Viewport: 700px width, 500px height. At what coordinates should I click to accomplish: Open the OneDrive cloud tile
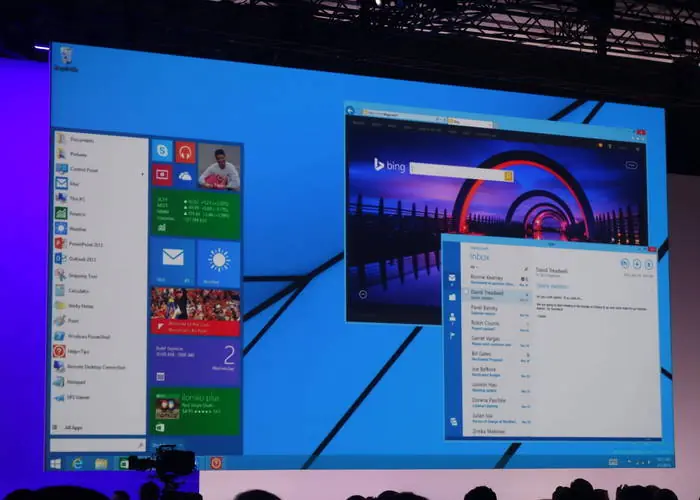click(x=185, y=176)
